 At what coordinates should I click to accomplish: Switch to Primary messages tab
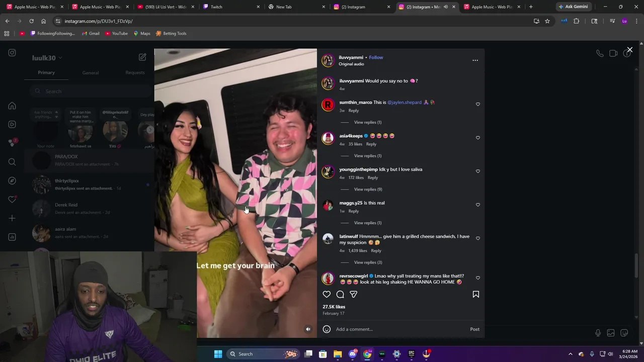[46, 72]
